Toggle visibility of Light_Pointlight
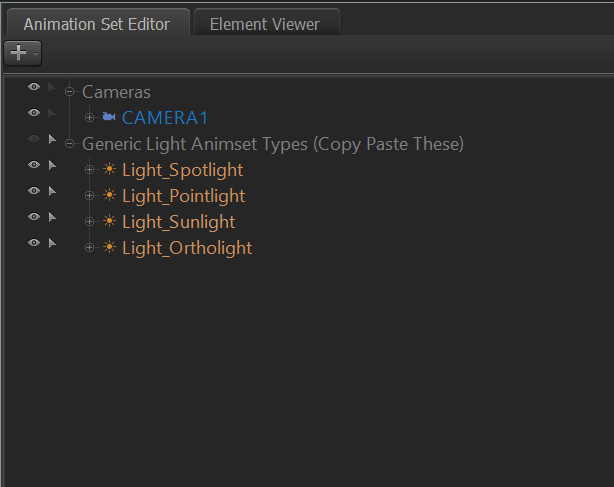 pyautogui.click(x=34, y=191)
